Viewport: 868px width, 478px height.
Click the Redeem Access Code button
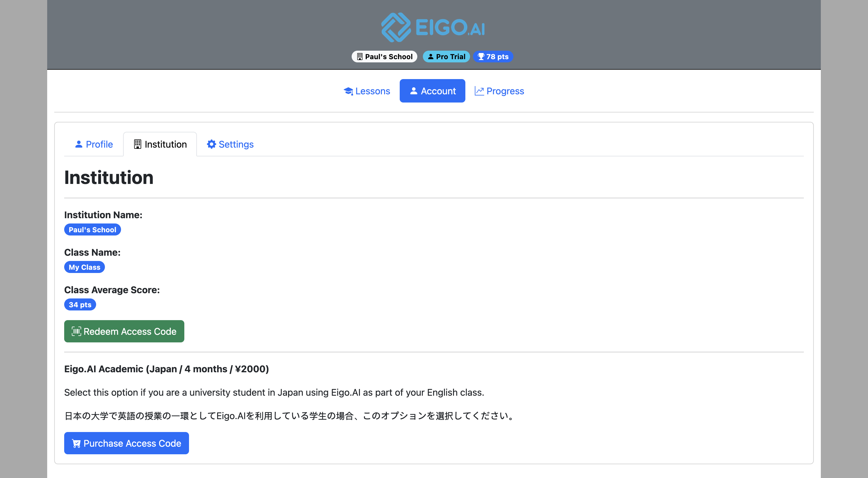click(x=124, y=332)
